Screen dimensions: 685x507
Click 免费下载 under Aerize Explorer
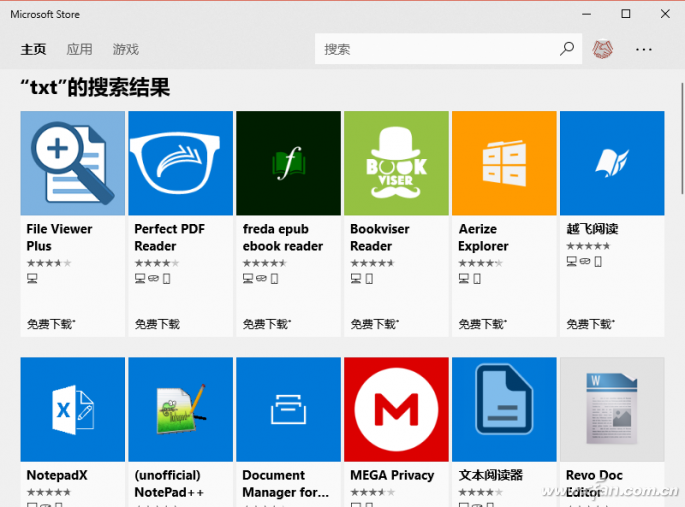(483, 324)
